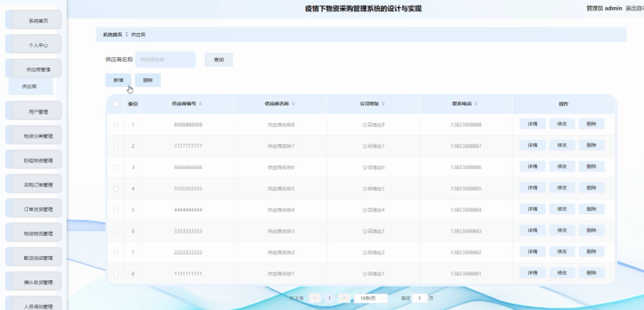Click the 查询 search button
Screen dimensions: 644x310
[219, 60]
